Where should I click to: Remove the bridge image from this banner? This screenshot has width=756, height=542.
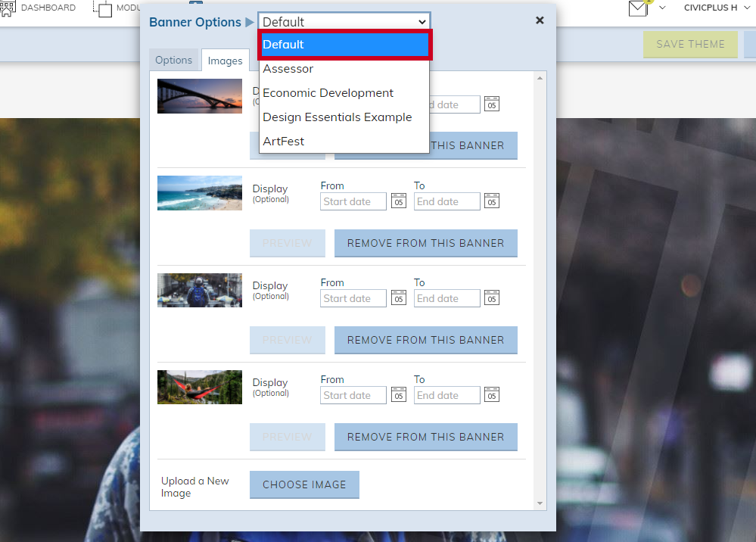(x=474, y=145)
